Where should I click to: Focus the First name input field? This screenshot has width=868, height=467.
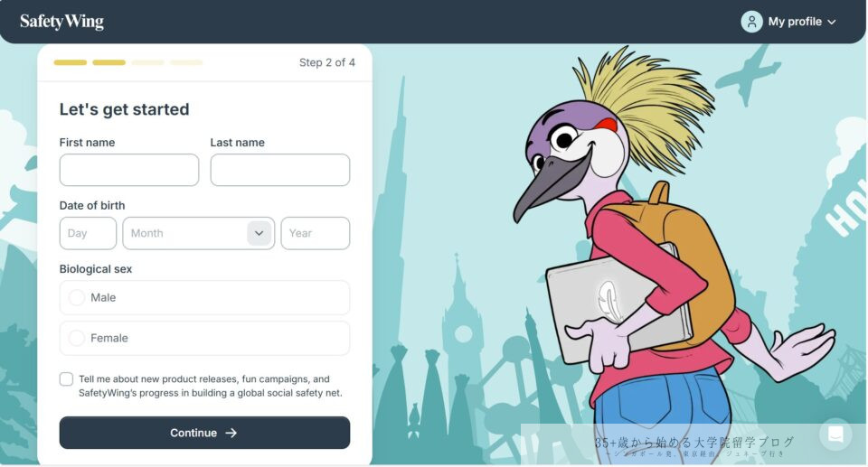pyautogui.click(x=129, y=170)
